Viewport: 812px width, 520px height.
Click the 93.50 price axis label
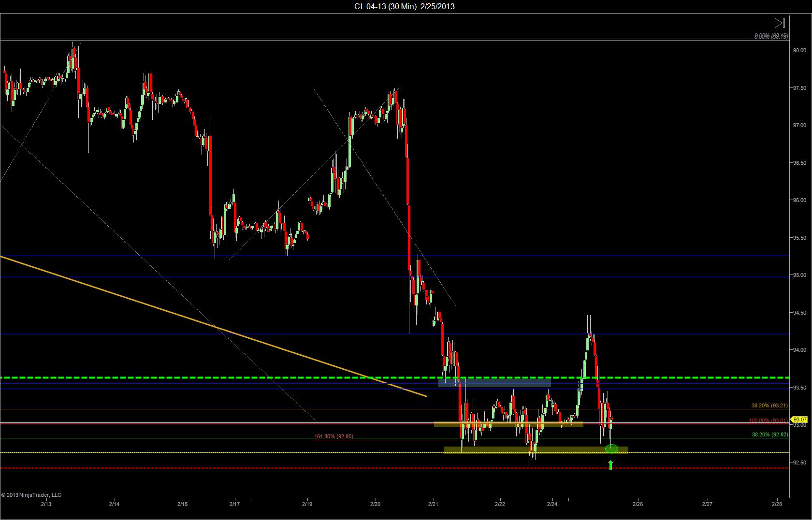[799, 388]
